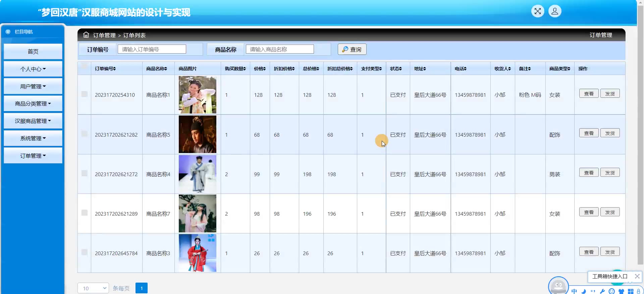Sort by 总价格 column header
The width and height of the screenshot is (644, 294).
point(311,69)
